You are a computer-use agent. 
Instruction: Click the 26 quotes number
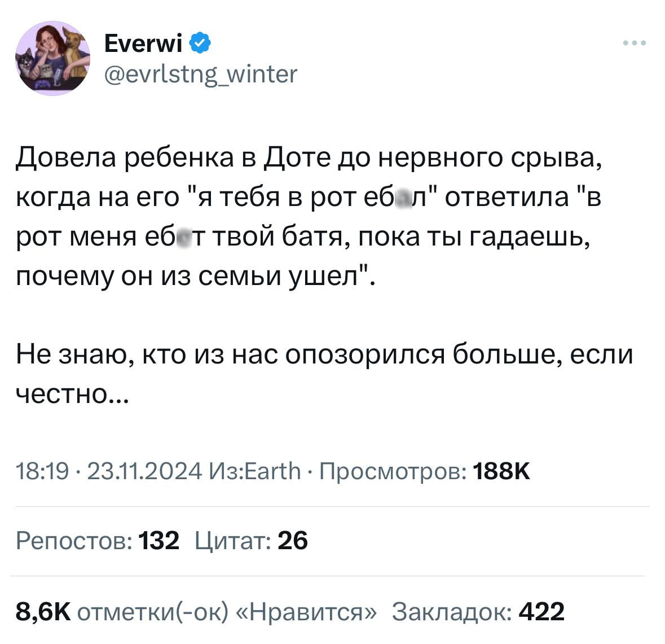click(293, 541)
